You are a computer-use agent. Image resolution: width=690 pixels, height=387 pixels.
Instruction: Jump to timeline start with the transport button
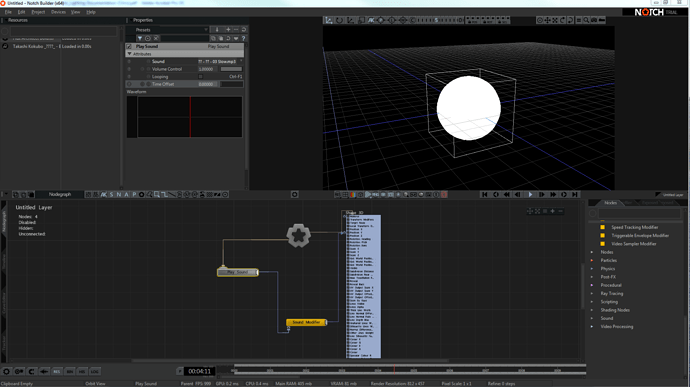pos(484,194)
